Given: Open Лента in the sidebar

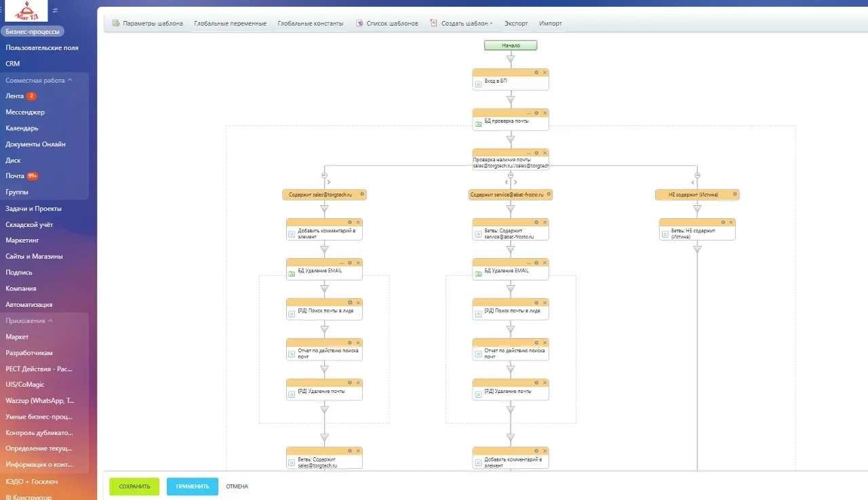Looking at the screenshot, I should click(15, 96).
